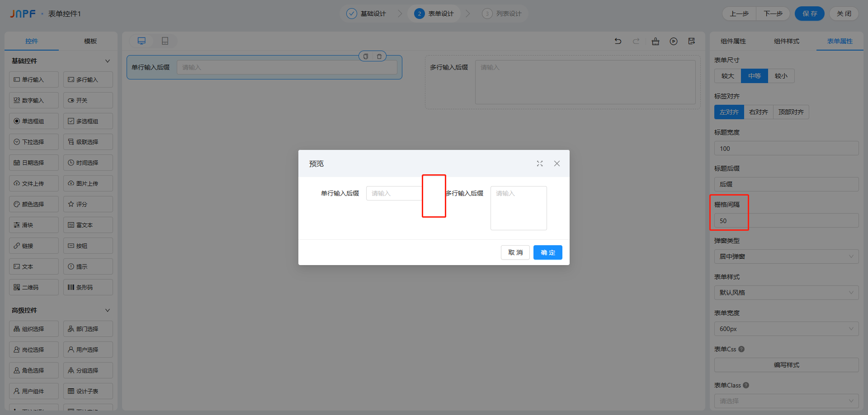
Task: Select the 数字输入 control
Action: 34,100
